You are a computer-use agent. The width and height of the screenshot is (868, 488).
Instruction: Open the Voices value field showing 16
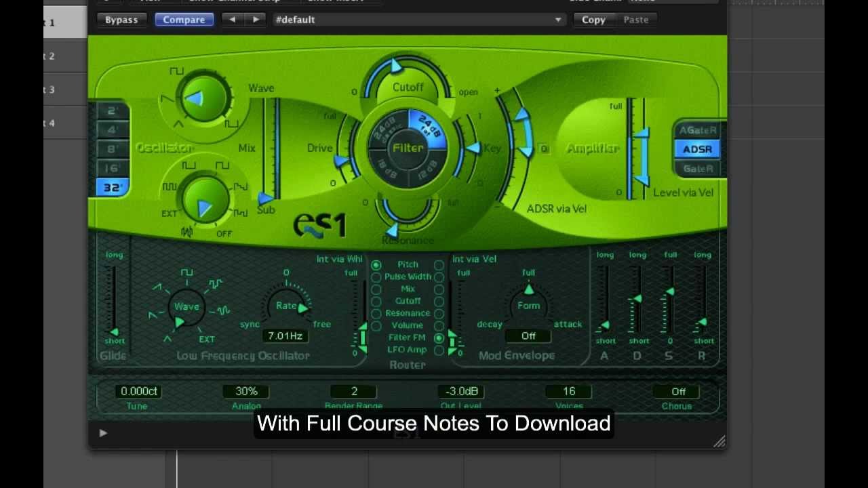[x=568, y=391]
